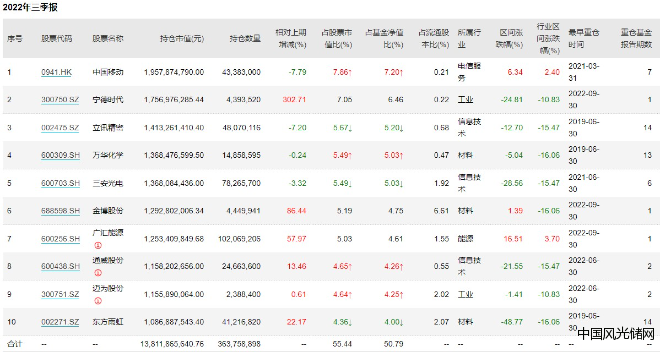The image size is (663, 364).
Task: Click the 股票名称 column header
Action: 108,39
